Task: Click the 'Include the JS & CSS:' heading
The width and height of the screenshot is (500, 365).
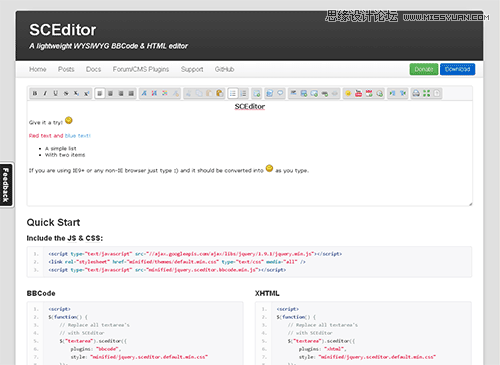Action: [65, 238]
